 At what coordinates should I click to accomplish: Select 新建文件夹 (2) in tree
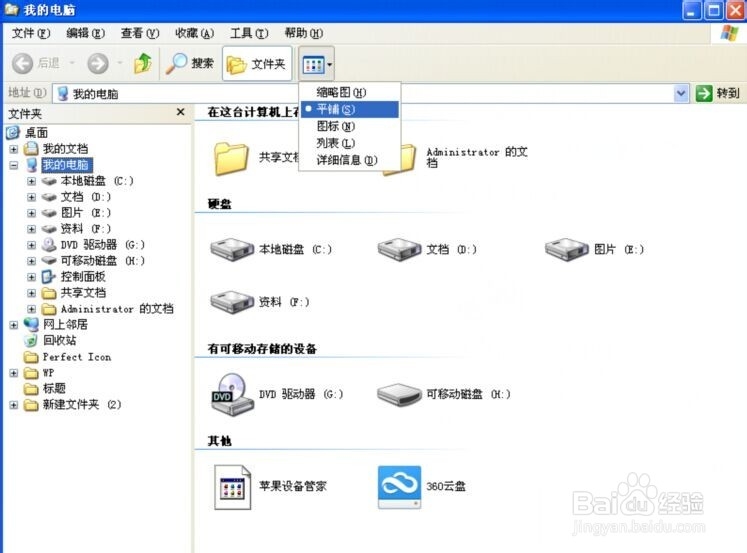[x=81, y=404]
